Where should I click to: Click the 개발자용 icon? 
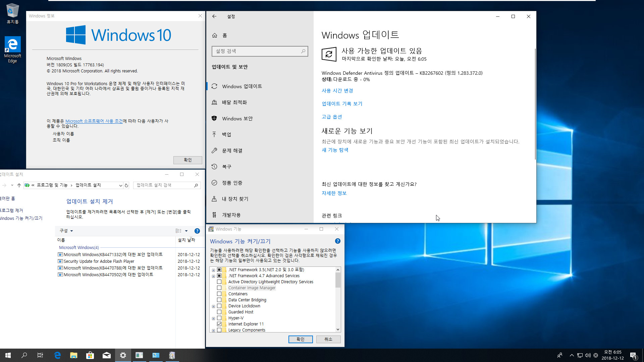[214, 215]
